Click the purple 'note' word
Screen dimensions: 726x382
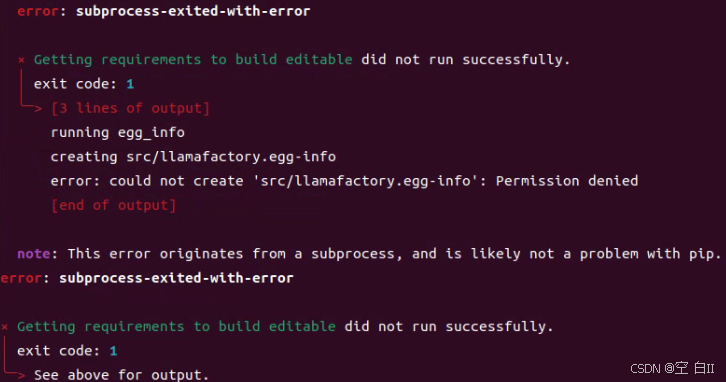coord(33,254)
